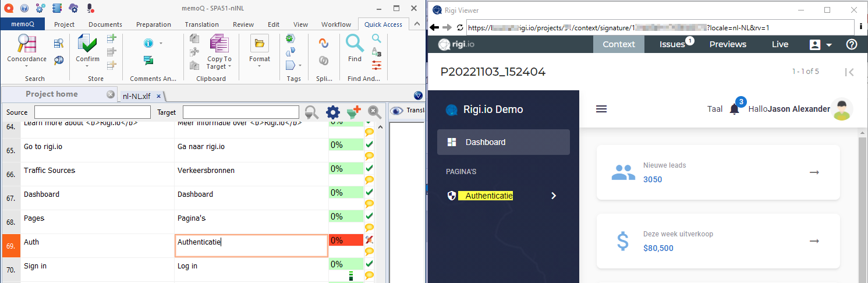
Task: Open the Rigi user account dropdown
Action: point(821,44)
